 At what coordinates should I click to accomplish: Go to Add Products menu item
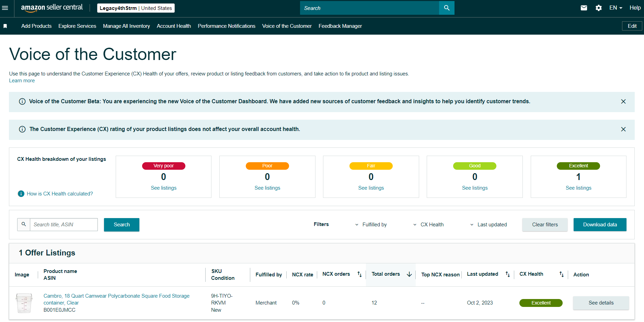36,26
